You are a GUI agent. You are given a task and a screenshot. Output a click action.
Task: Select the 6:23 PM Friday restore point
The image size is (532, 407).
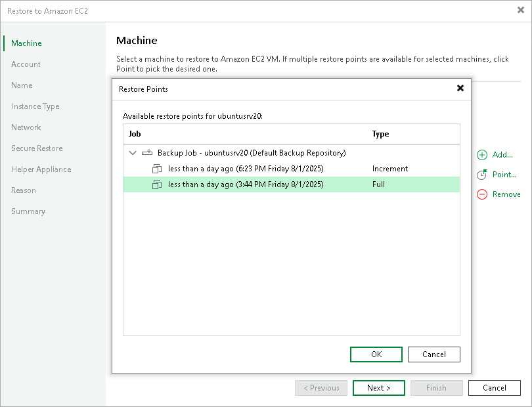coord(292,169)
